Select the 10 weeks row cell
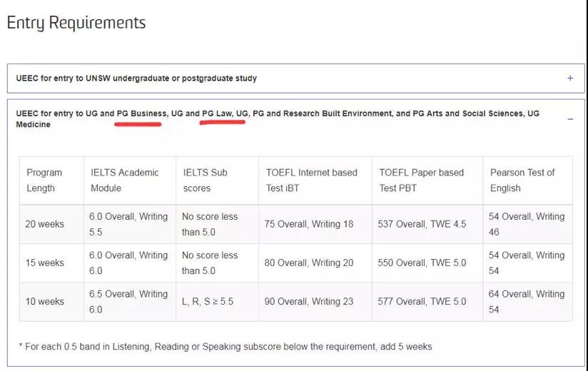This screenshot has height=371, width=588. [x=52, y=301]
